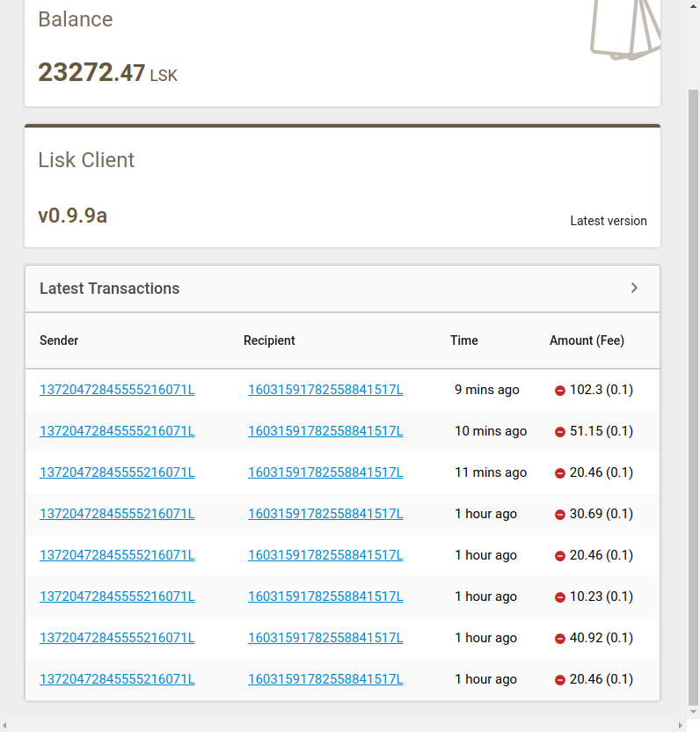Screen dimensions: 700x732
Task: Open sender link in the 10.23 row
Action: pos(117,597)
